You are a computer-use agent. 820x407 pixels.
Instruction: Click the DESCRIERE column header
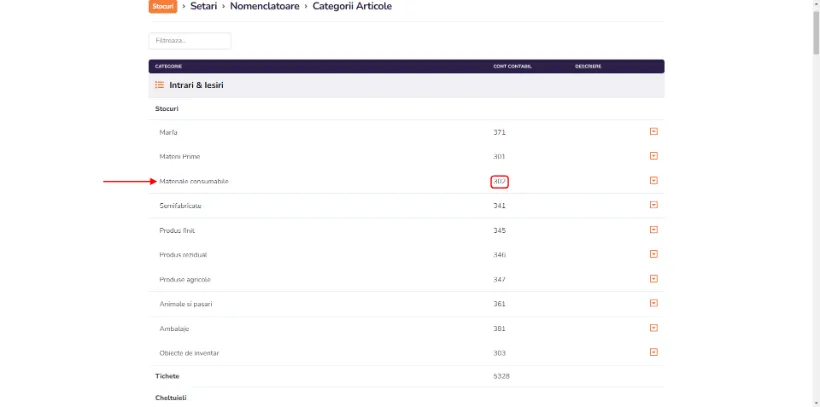[x=588, y=66]
